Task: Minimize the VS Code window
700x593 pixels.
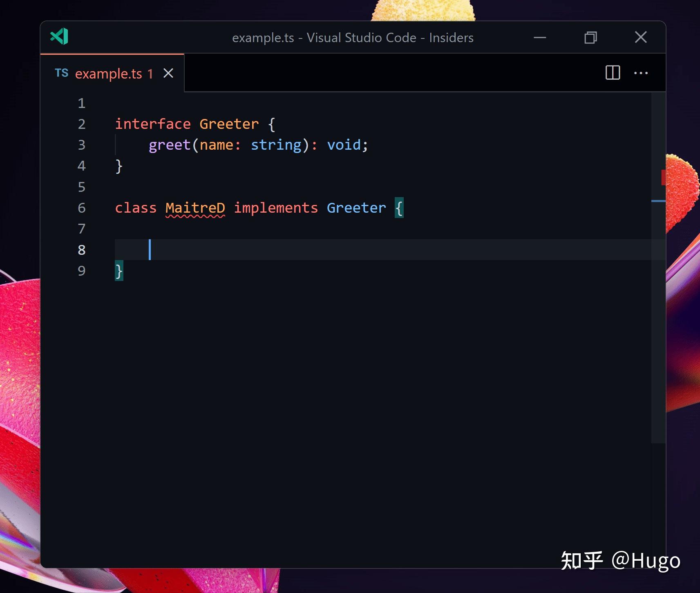Action: (540, 37)
